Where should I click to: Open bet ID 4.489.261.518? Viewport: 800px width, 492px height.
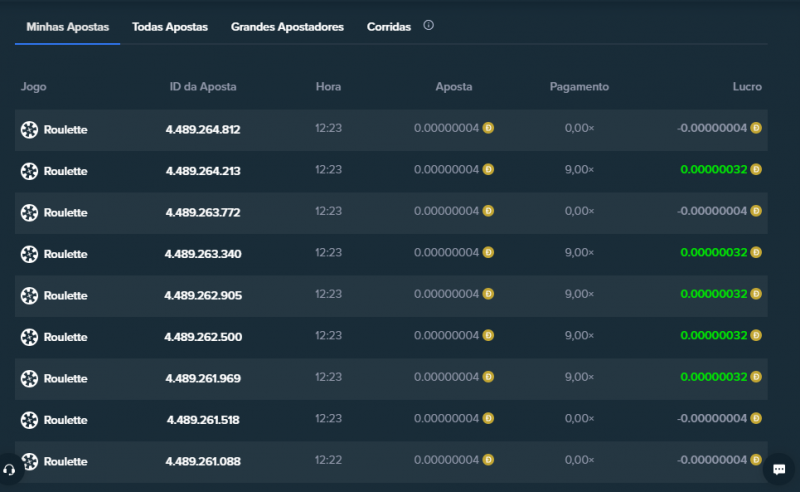pyautogui.click(x=203, y=420)
